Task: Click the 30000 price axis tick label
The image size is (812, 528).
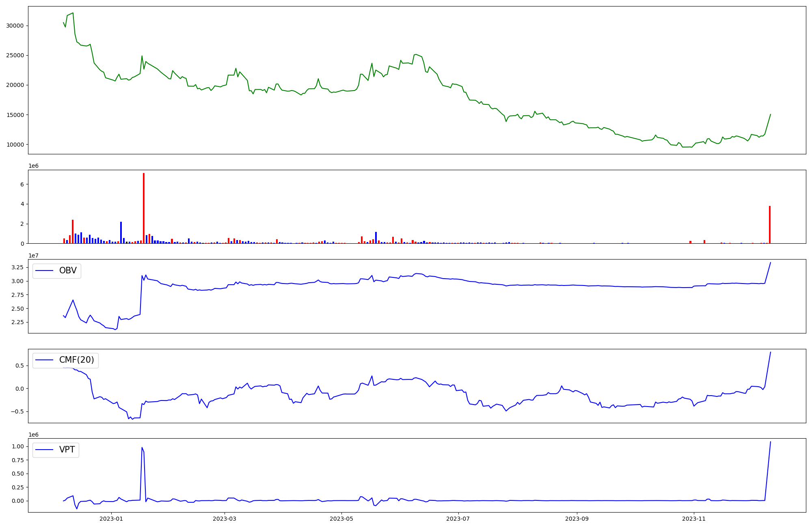Action: click(15, 26)
